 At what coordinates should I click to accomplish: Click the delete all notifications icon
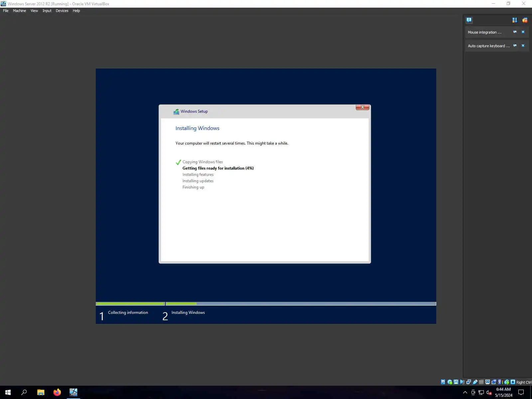(525, 20)
